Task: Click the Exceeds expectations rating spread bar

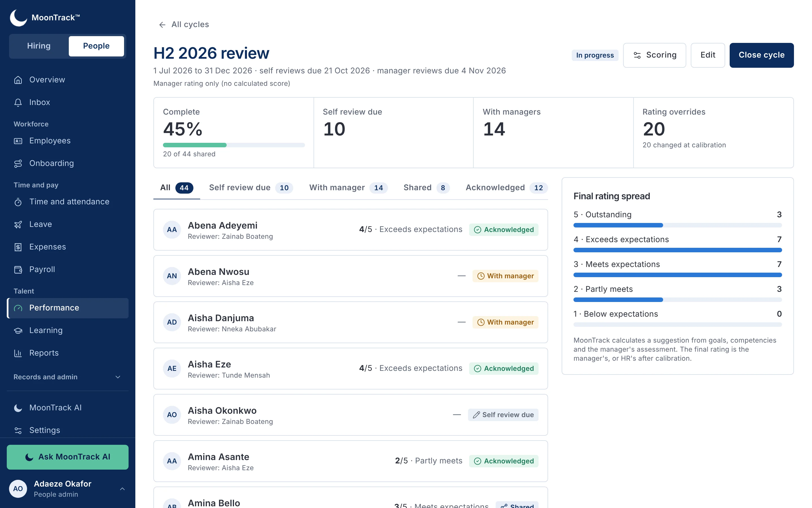Action: pyautogui.click(x=678, y=250)
